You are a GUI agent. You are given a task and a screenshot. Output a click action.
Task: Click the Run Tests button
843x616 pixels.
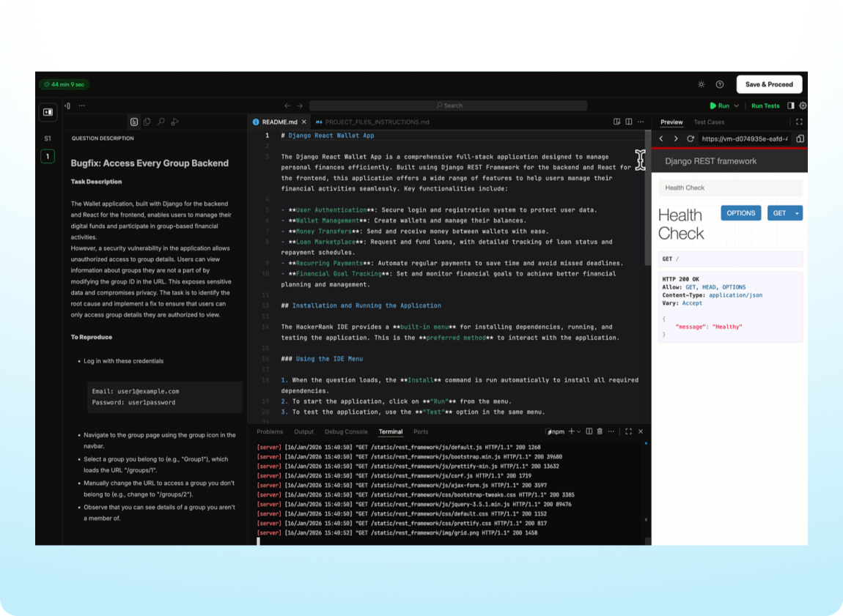(x=765, y=105)
